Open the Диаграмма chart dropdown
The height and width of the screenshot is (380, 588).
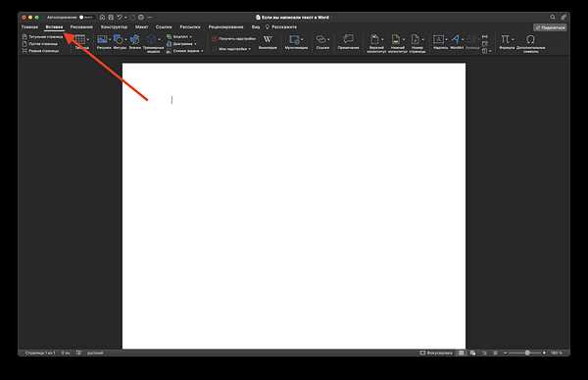[x=181, y=44]
